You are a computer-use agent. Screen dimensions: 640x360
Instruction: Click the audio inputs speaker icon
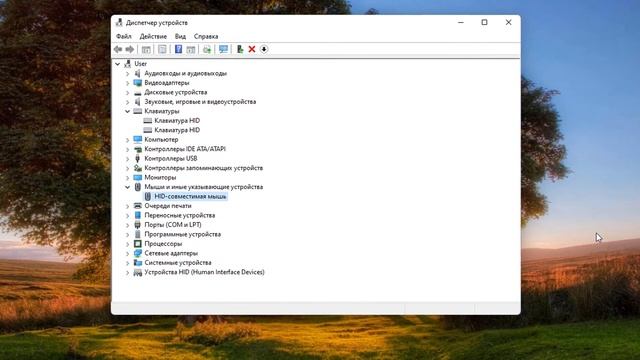138,73
